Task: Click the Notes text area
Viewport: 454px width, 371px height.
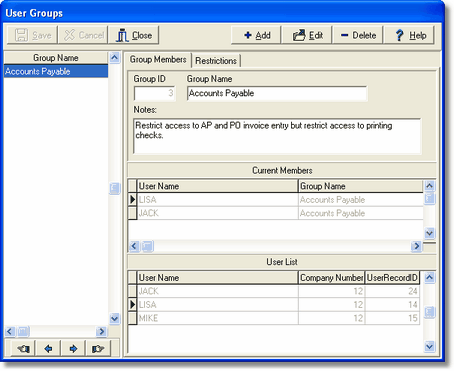Action: [277, 136]
